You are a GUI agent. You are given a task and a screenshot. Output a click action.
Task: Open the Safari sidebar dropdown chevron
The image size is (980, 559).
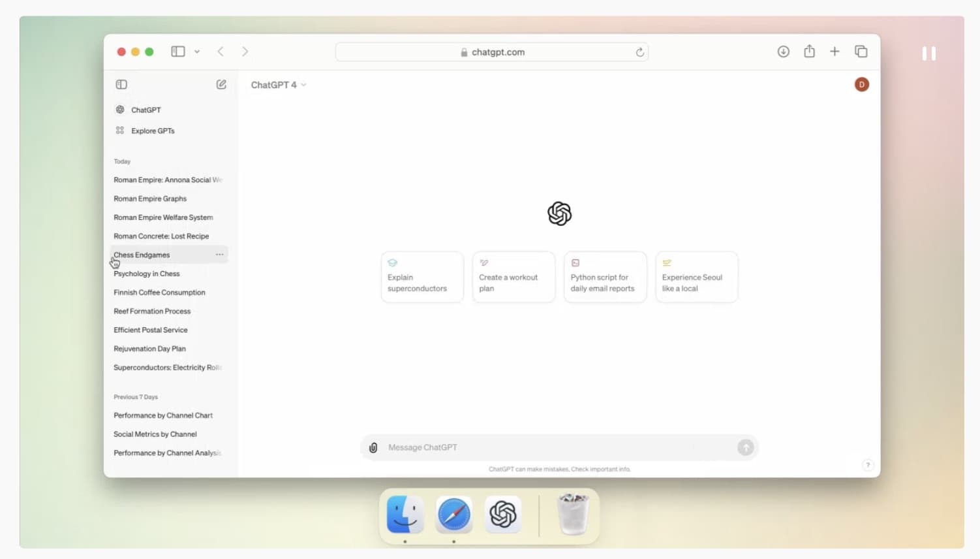[x=197, y=52]
